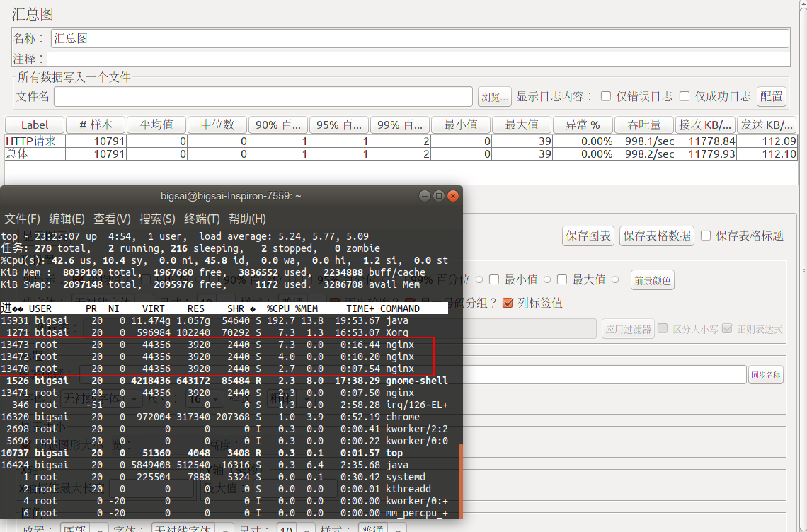Toggle the 正则表达式 checkbox
The image size is (807, 532).
[x=727, y=328]
